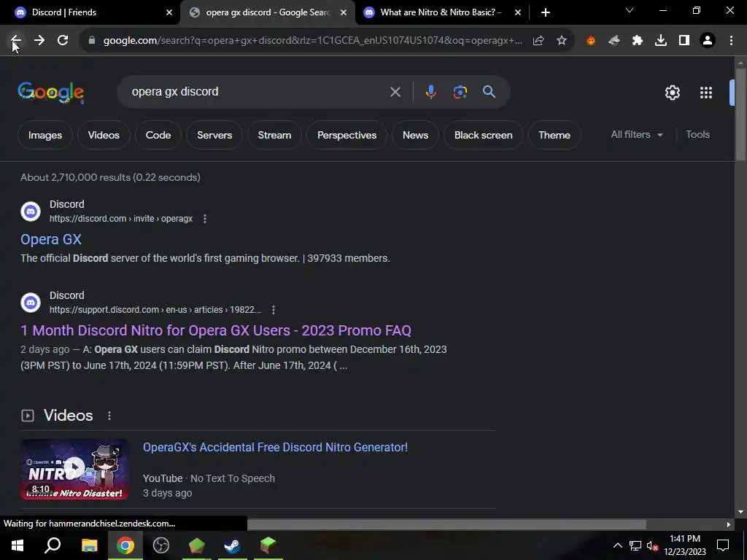Filter results by Images
The height and width of the screenshot is (560, 747).
pyautogui.click(x=45, y=135)
